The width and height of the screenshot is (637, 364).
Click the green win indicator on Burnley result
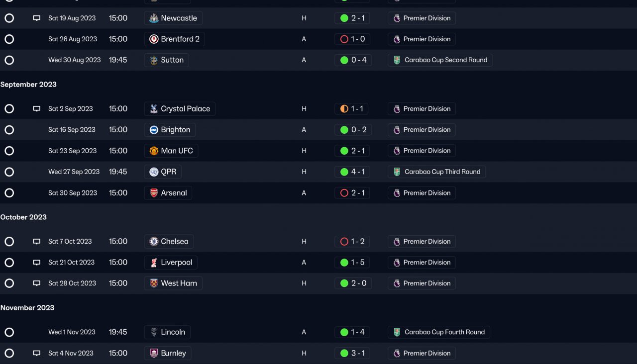pos(344,354)
